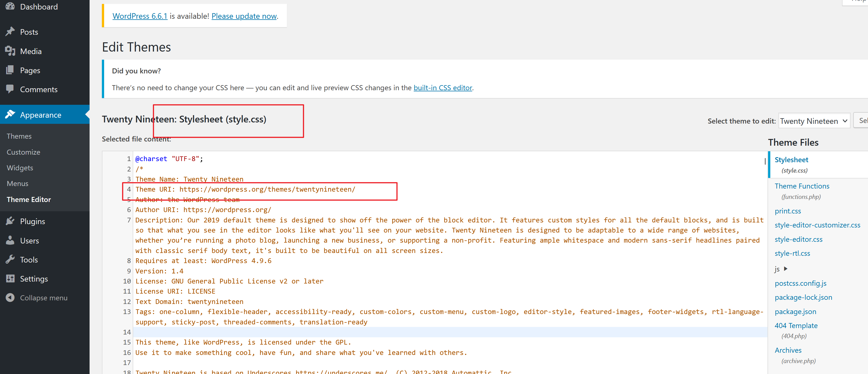
Task: Open the Settings menu label
Action: [x=34, y=279]
